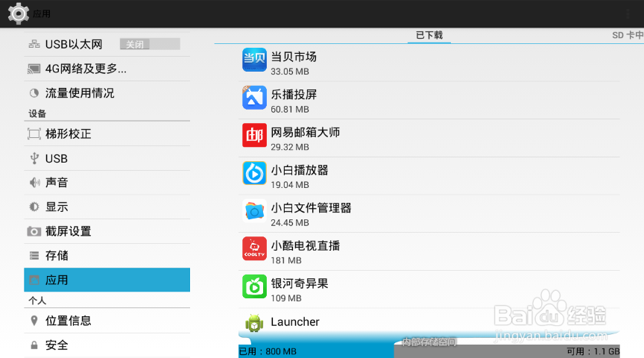This screenshot has height=358, width=644.
Task: Open 存储 settings
Action: (x=107, y=256)
